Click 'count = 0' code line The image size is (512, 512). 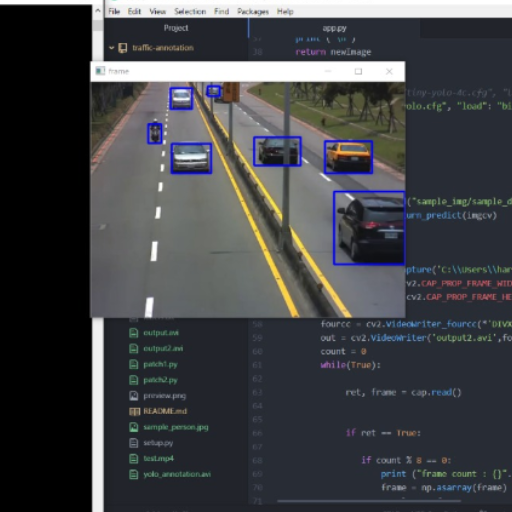point(343,351)
